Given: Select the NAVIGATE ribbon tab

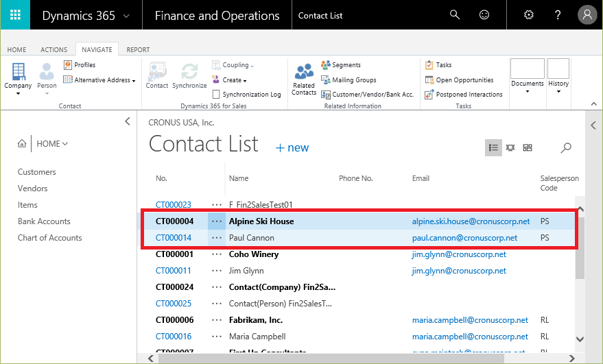Looking at the screenshot, I should [x=97, y=49].
